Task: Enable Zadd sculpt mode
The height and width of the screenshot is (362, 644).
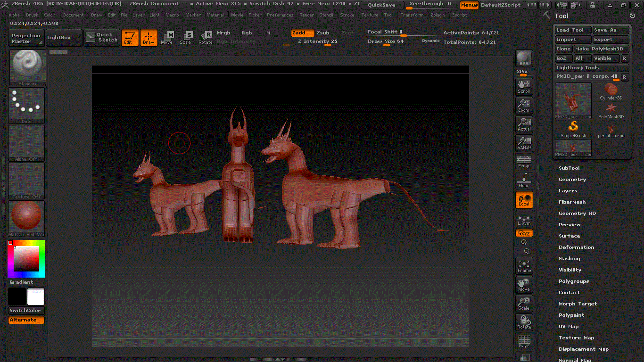Action: coord(303,33)
